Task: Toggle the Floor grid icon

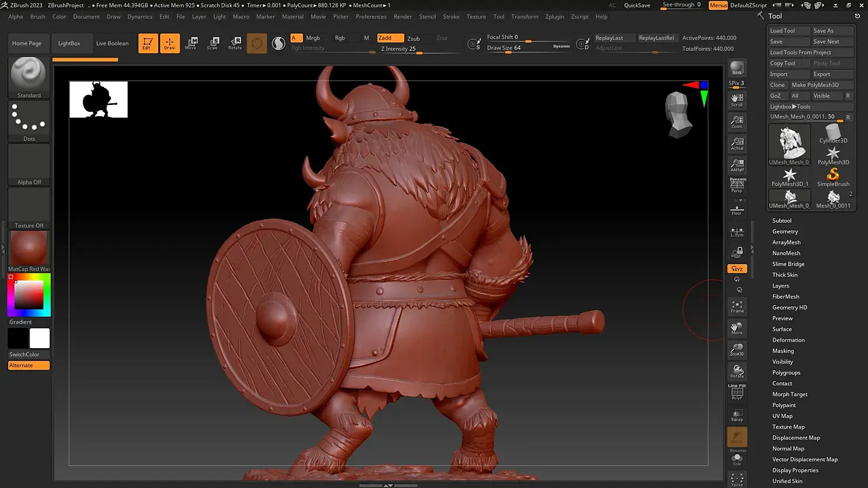Action: pyautogui.click(x=737, y=210)
